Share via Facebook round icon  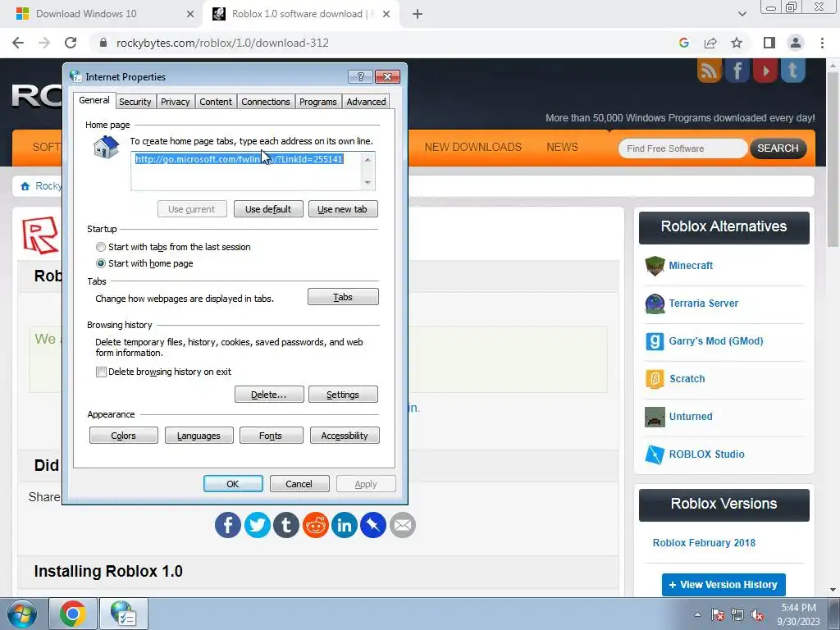(228, 525)
